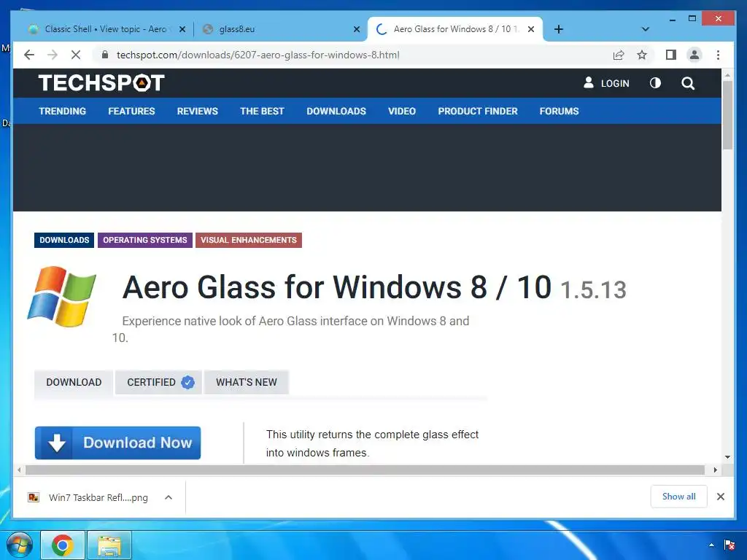
Task: Open the downloaded Win7 Taskbar Refl png file
Action: (x=88, y=497)
